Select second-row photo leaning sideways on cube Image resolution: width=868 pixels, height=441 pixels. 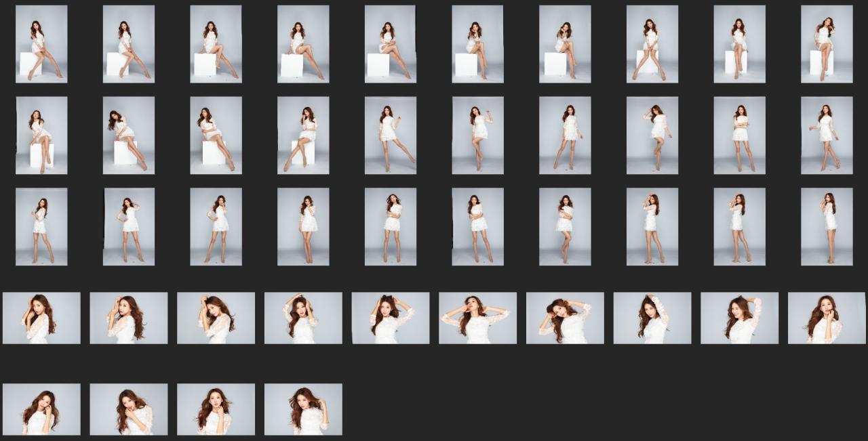(129, 135)
